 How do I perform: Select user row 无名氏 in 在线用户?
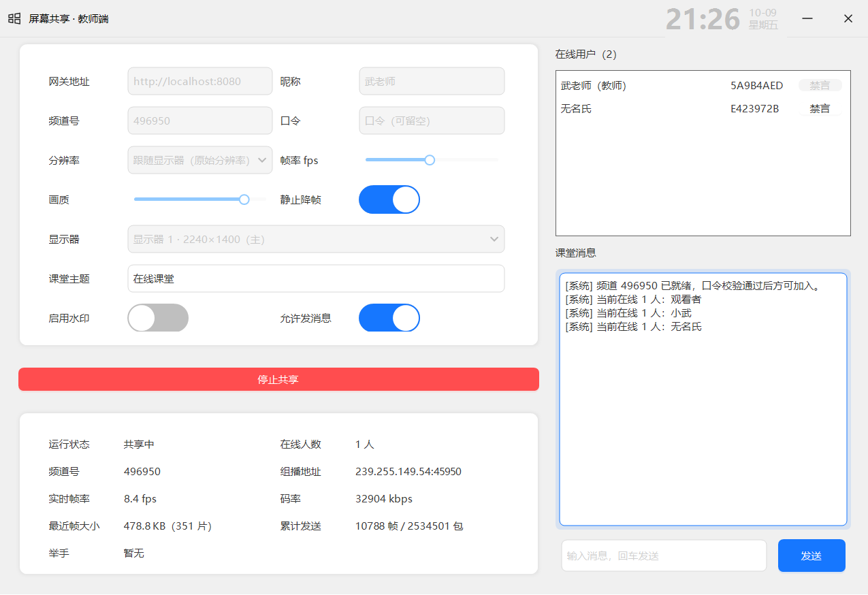point(703,109)
